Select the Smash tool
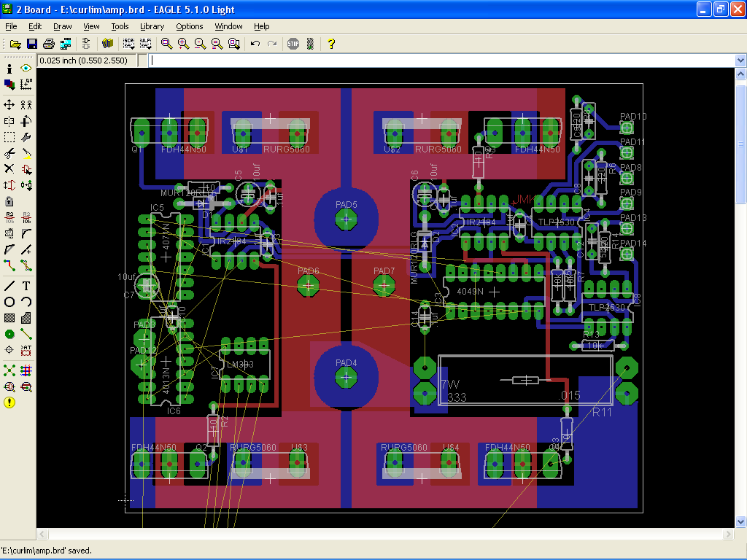 pos(9,233)
